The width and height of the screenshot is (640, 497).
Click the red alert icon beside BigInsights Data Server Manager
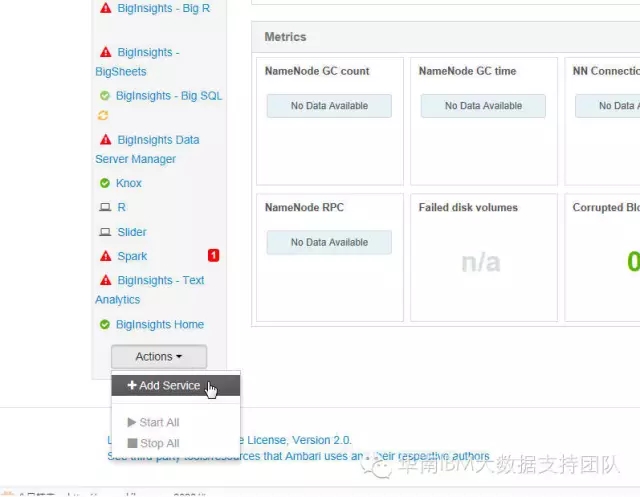(106, 140)
